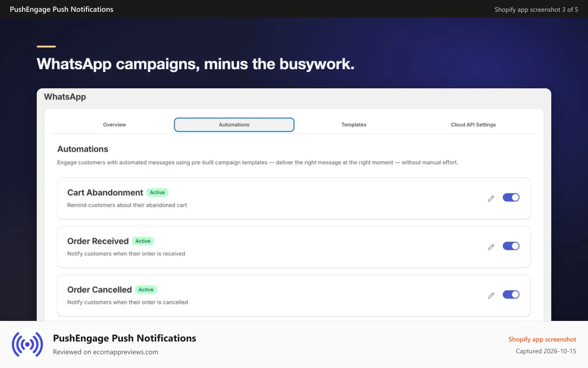
Task: Click the top bar 'PushEngage Push Notifications' title
Action: (62, 9)
